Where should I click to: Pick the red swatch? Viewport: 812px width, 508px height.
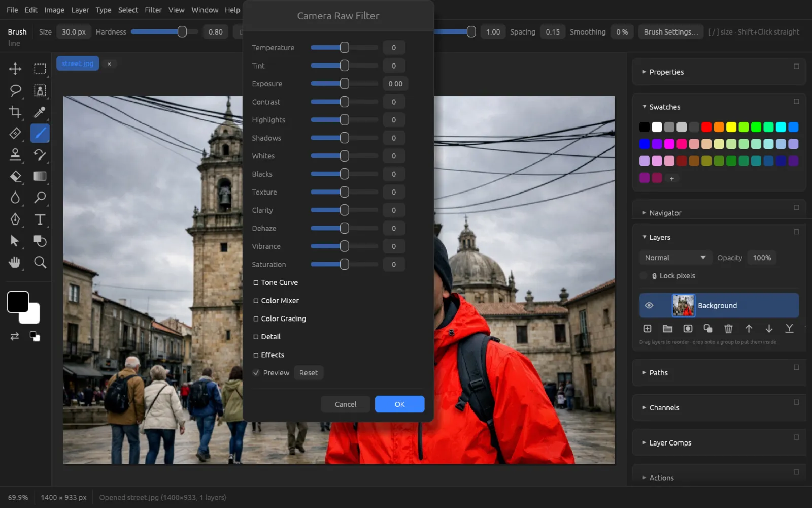pos(706,127)
